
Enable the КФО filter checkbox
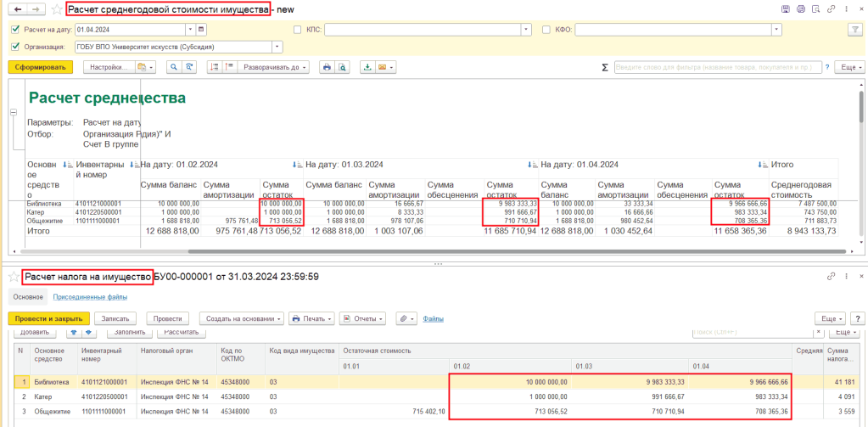coord(547,29)
